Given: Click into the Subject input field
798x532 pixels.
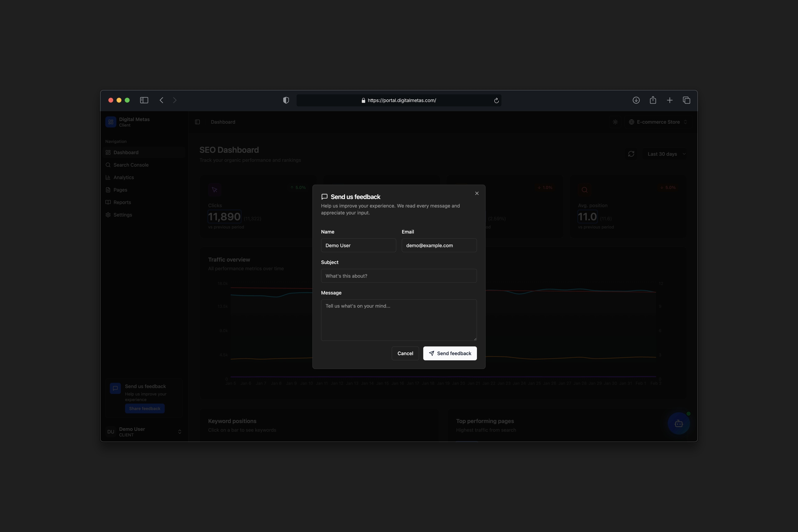Looking at the screenshot, I should (x=399, y=276).
